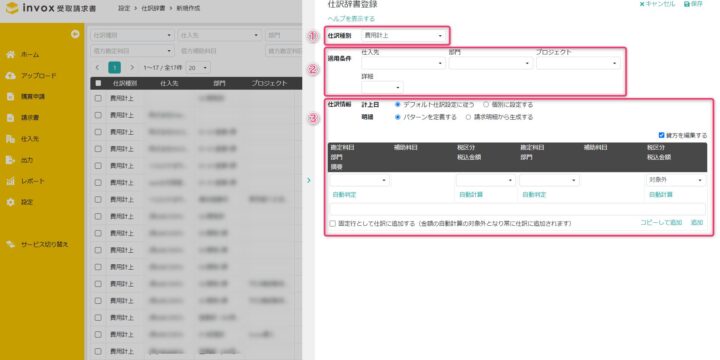Go to the next list page

pos(132,68)
